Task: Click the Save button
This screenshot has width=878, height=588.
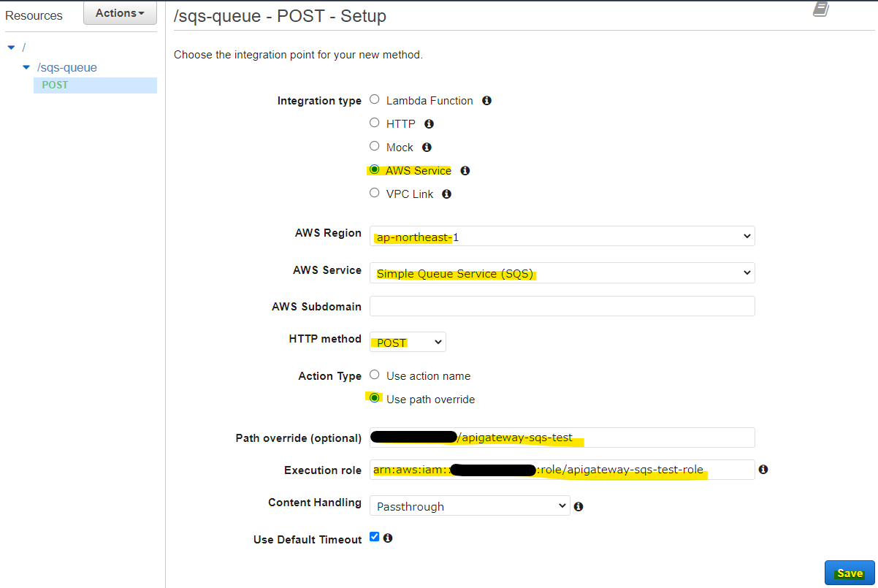Action: 850,573
